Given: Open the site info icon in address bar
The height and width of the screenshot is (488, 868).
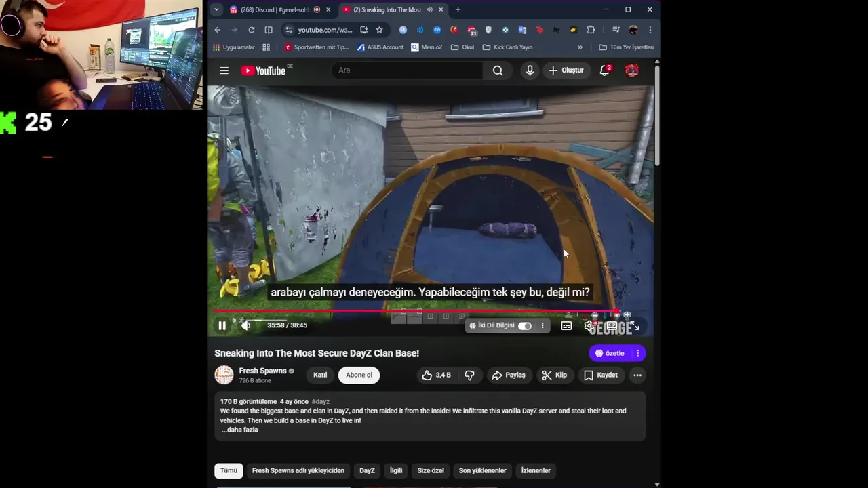Looking at the screenshot, I should pos(289,30).
